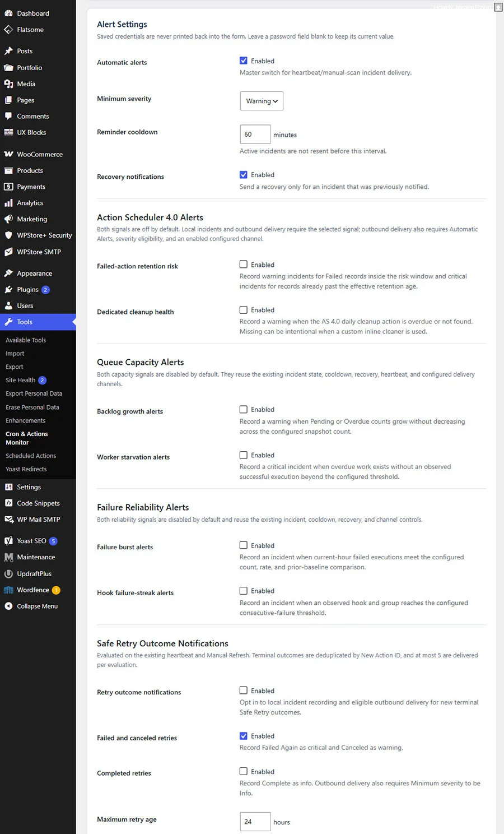
Task: Open the Scheduled Actions submenu item
Action: point(31,456)
